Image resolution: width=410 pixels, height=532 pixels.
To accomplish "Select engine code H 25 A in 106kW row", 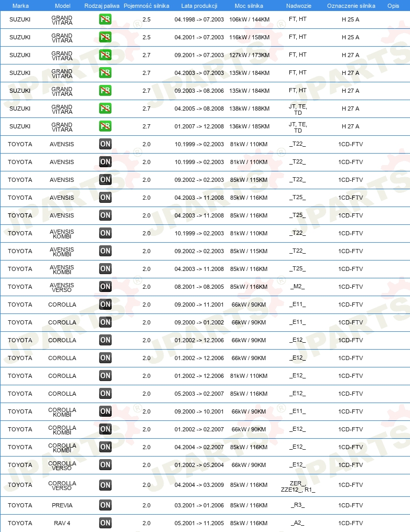I will [351, 19].
